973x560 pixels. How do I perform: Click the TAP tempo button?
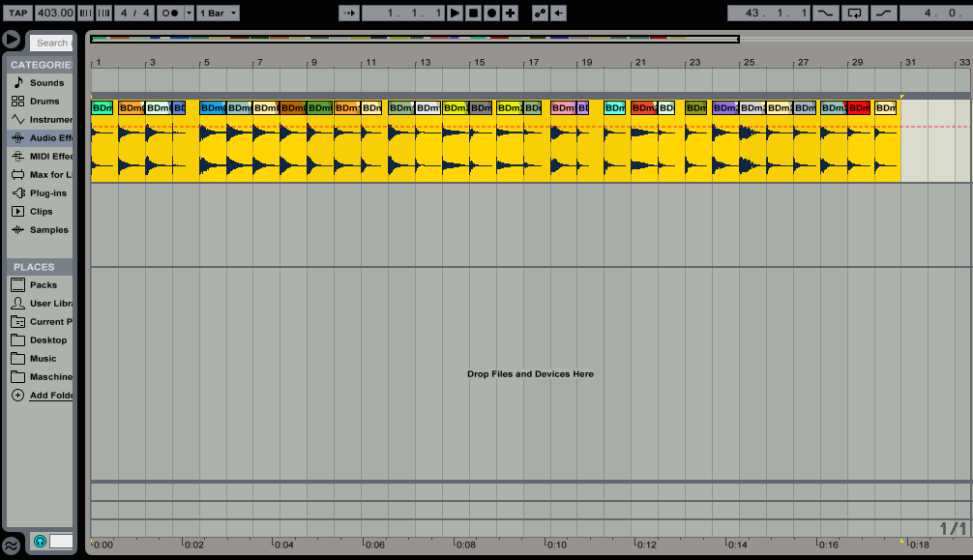16,13
